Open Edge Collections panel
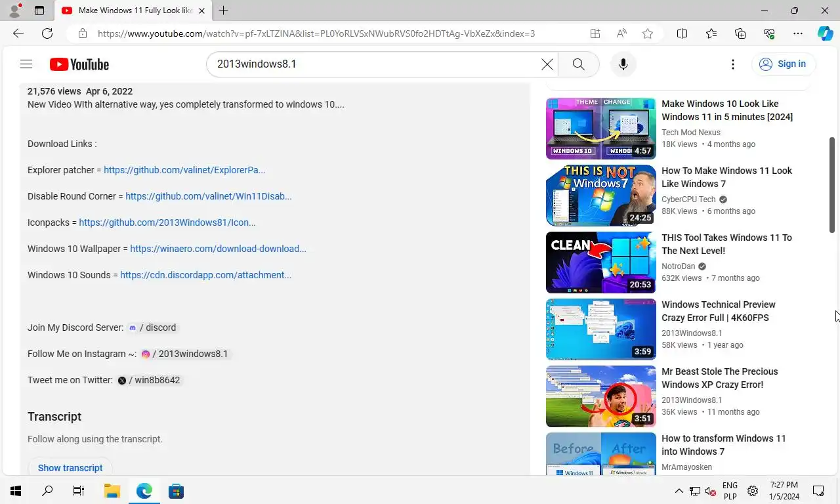The image size is (840, 504). coord(740,33)
